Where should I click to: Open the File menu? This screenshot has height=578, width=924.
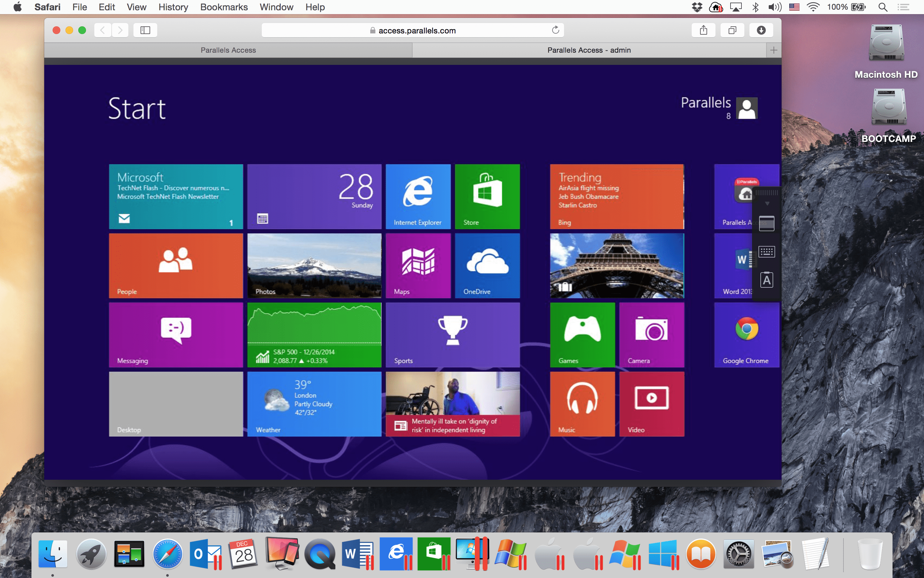[x=80, y=7]
